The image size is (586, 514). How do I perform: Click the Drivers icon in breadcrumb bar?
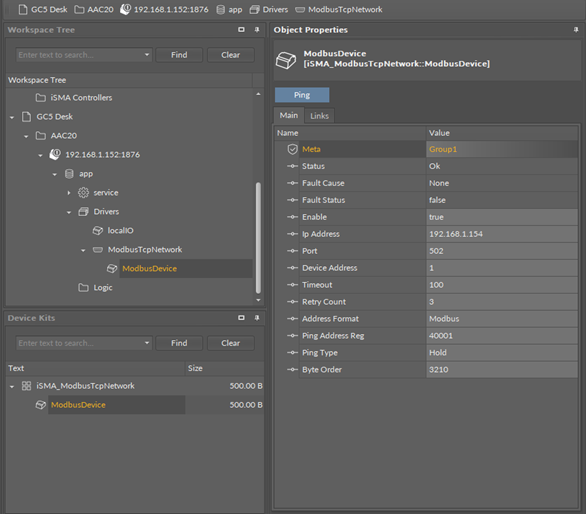[x=255, y=9]
